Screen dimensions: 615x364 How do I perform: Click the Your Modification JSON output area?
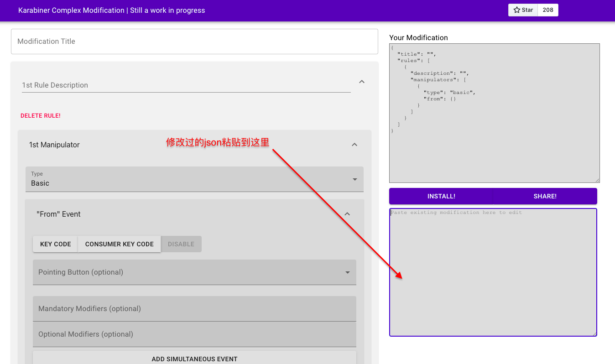coord(495,113)
